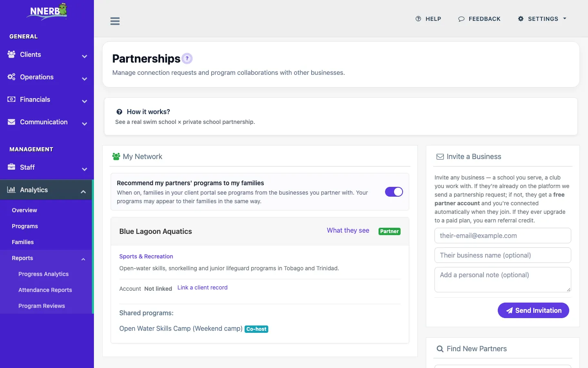Click Link a client record

(203, 287)
